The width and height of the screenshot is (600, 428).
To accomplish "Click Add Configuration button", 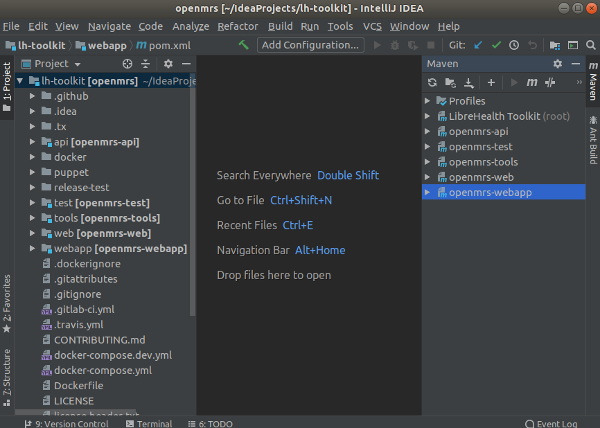I will pyautogui.click(x=310, y=45).
